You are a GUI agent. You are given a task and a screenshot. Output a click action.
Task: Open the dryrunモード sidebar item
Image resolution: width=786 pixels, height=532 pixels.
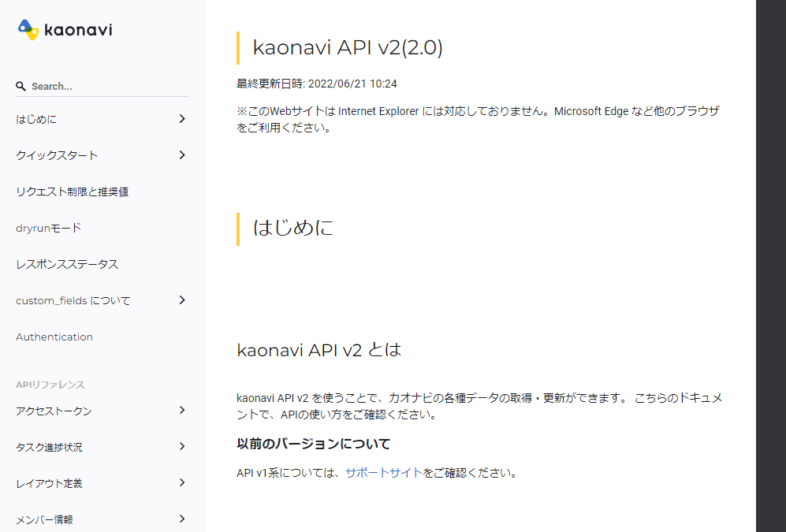[48, 228]
